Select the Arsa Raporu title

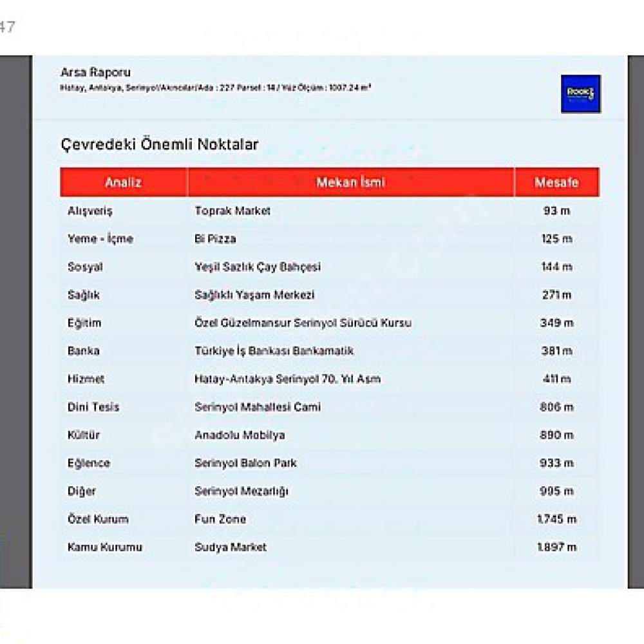coord(95,72)
